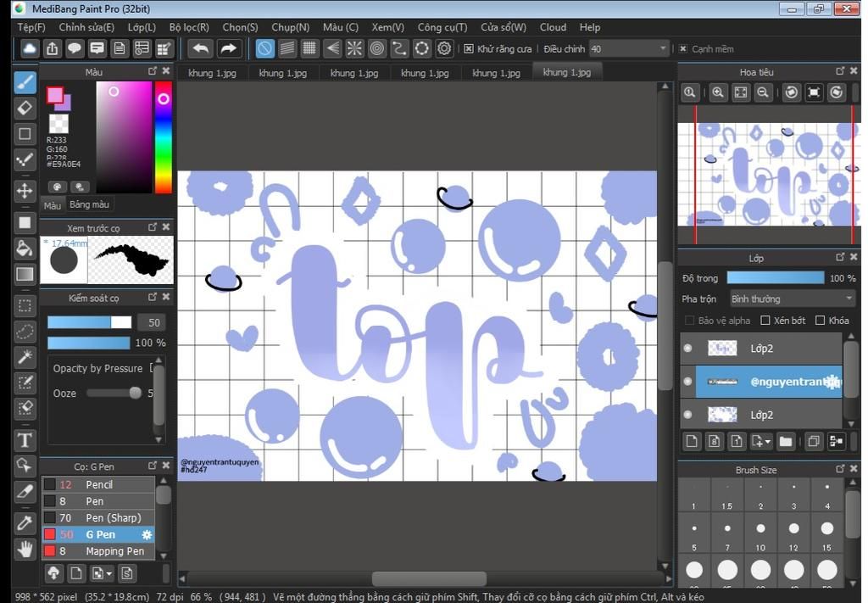Select the Eyedropper tool

[x=25, y=522]
